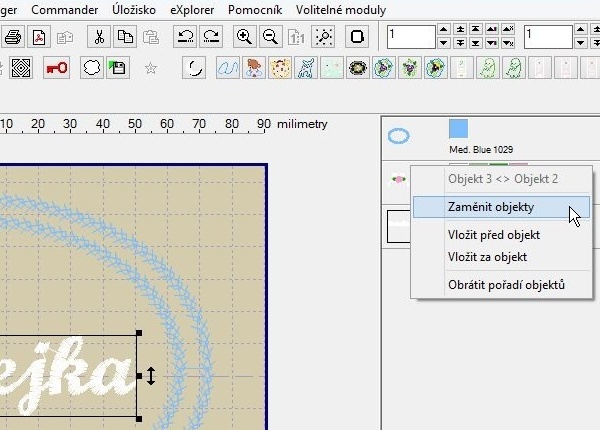Click the Copy icon in the toolbar

[x=125, y=38]
